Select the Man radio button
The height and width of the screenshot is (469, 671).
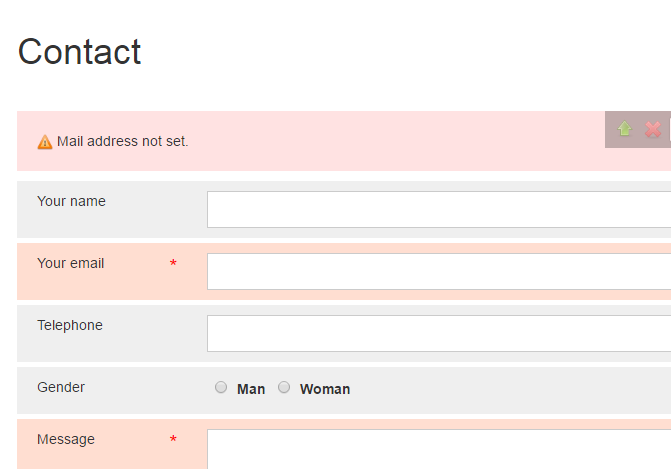[x=221, y=388]
